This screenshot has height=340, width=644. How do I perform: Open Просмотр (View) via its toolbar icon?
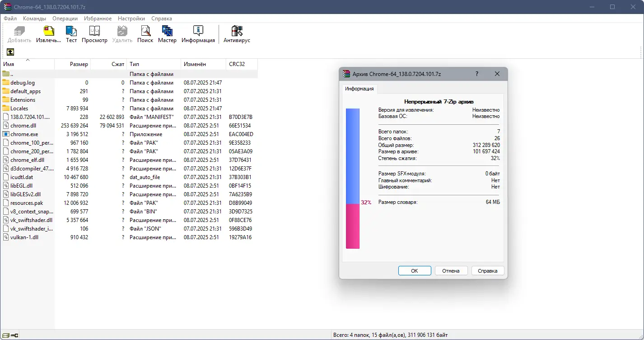point(94,32)
